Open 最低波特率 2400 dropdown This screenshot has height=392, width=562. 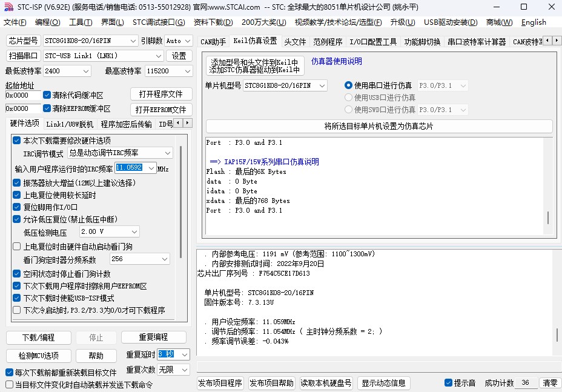(67, 71)
